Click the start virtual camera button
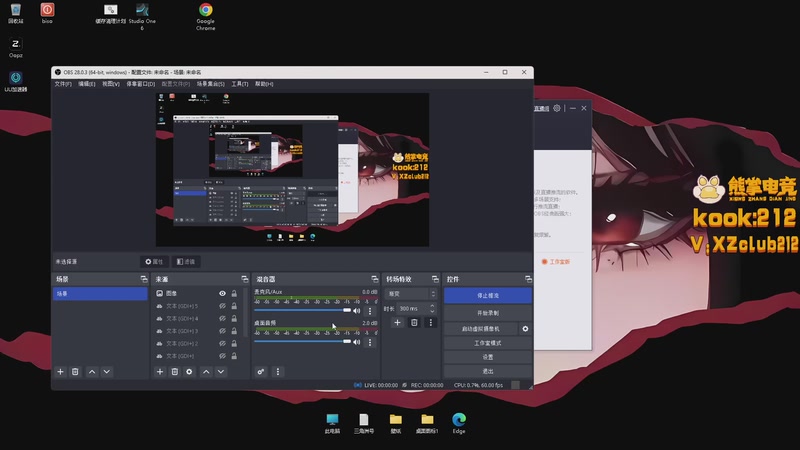800x450 pixels. point(481,329)
